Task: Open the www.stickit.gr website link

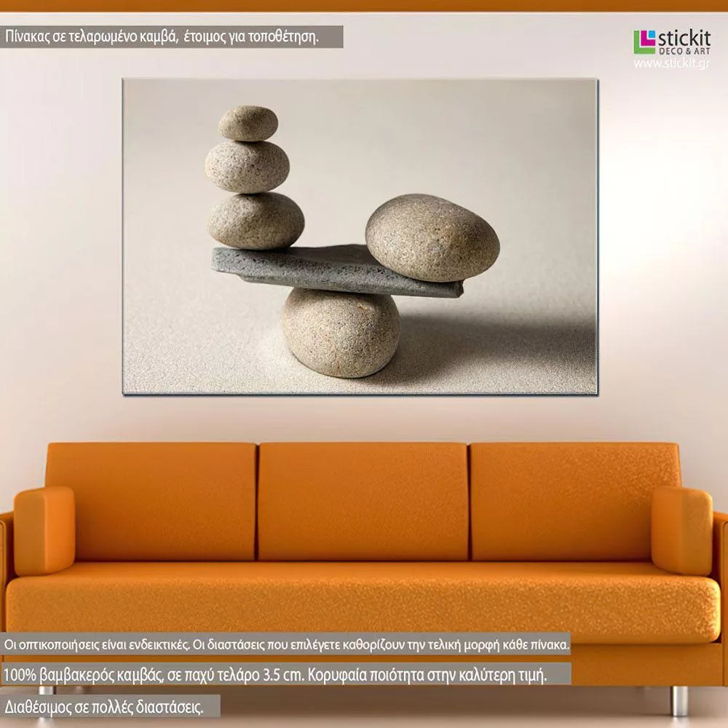Action: tap(671, 64)
